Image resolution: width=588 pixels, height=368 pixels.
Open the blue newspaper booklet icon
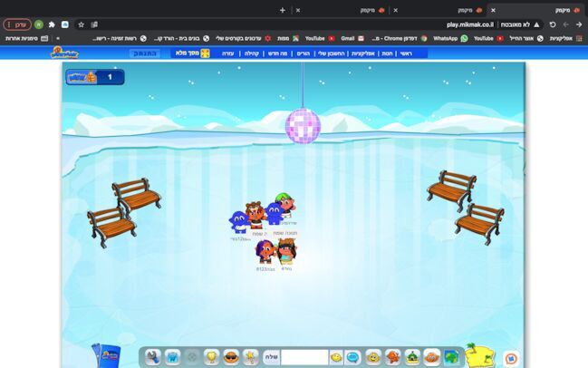point(106,355)
